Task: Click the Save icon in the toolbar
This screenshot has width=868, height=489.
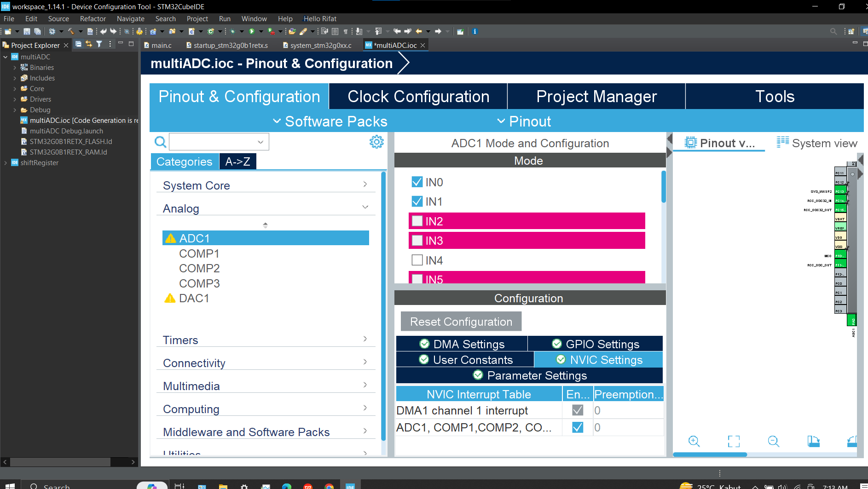Action: coord(27,31)
